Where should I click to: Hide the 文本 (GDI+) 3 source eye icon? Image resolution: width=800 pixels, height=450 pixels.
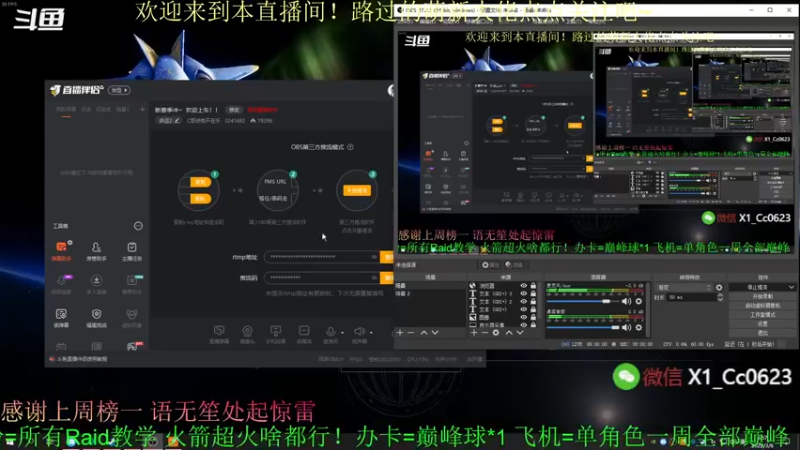click(523, 293)
